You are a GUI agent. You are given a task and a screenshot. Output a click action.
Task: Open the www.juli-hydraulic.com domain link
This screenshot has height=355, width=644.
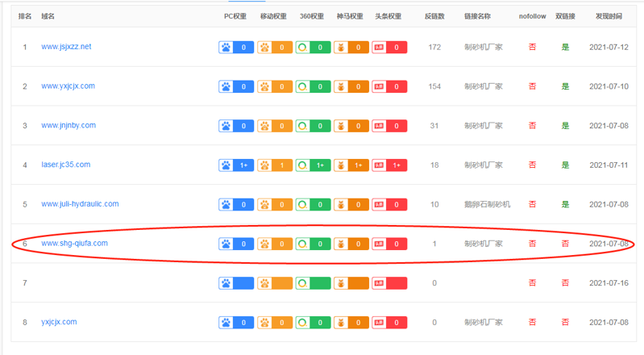[x=80, y=204]
